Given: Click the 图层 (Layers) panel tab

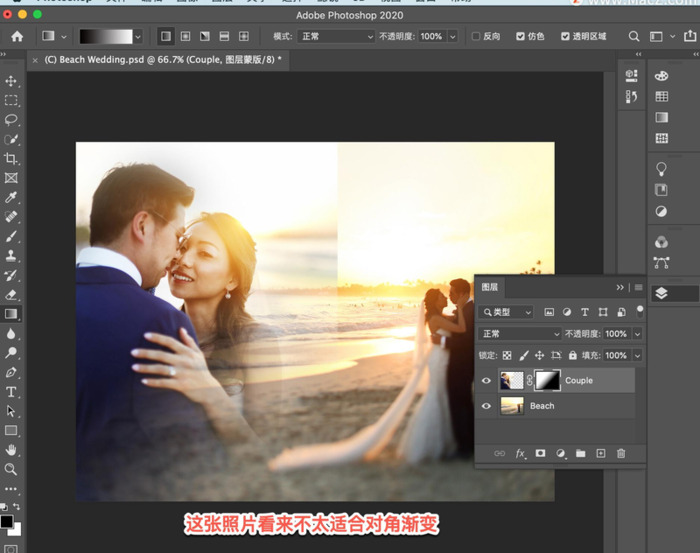Looking at the screenshot, I should (x=491, y=288).
